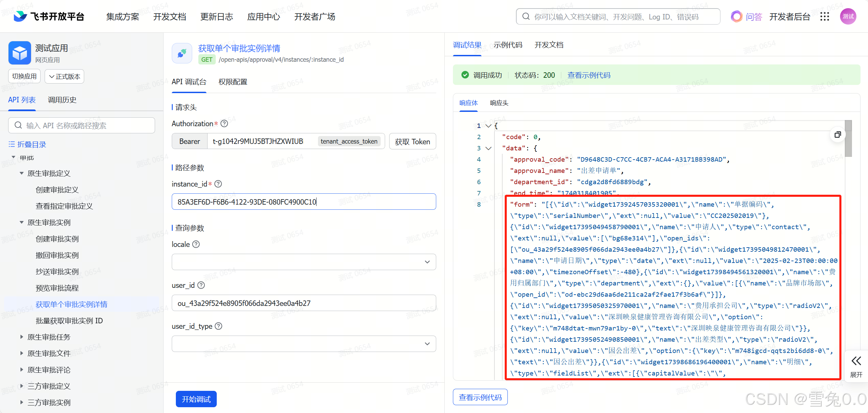Fold JSON line 1 root object
This screenshot has width=868, height=413.
(x=488, y=126)
